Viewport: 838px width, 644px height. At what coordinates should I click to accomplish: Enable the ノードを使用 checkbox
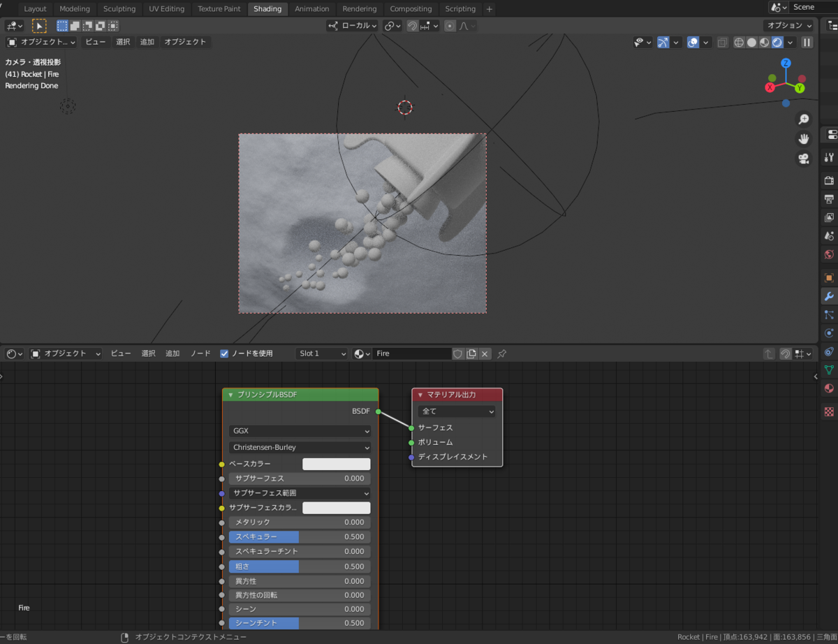224,353
